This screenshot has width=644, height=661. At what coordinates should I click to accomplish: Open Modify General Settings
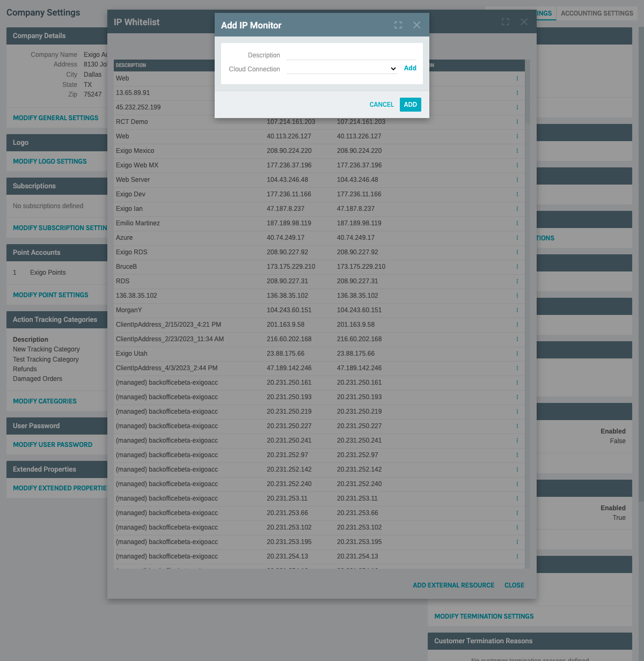(55, 117)
